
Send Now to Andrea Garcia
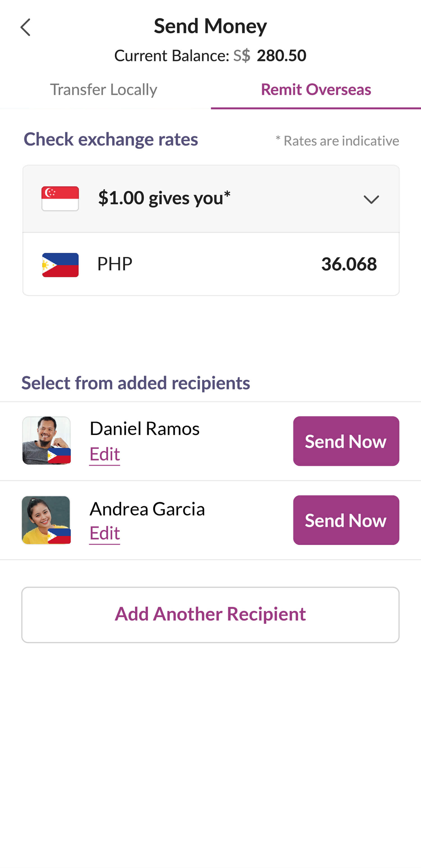pos(346,520)
